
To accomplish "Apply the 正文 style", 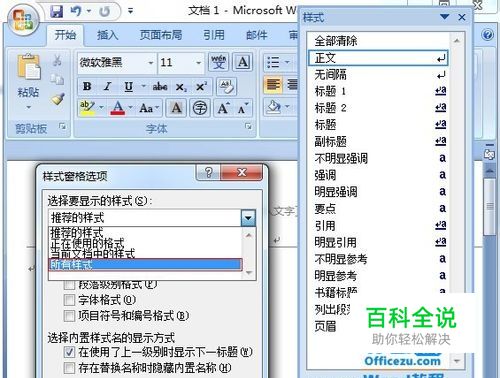I will [378, 58].
